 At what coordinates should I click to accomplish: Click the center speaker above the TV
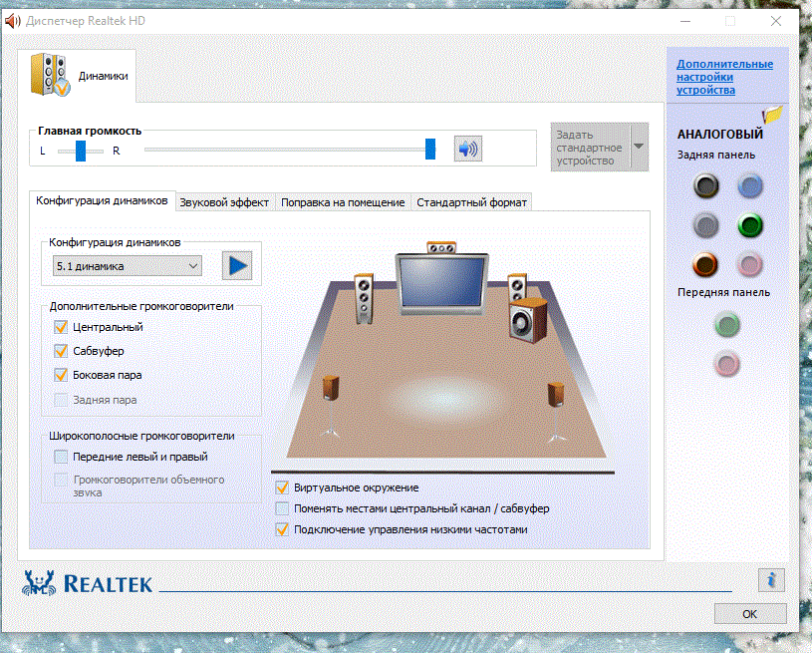coord(441,247)
